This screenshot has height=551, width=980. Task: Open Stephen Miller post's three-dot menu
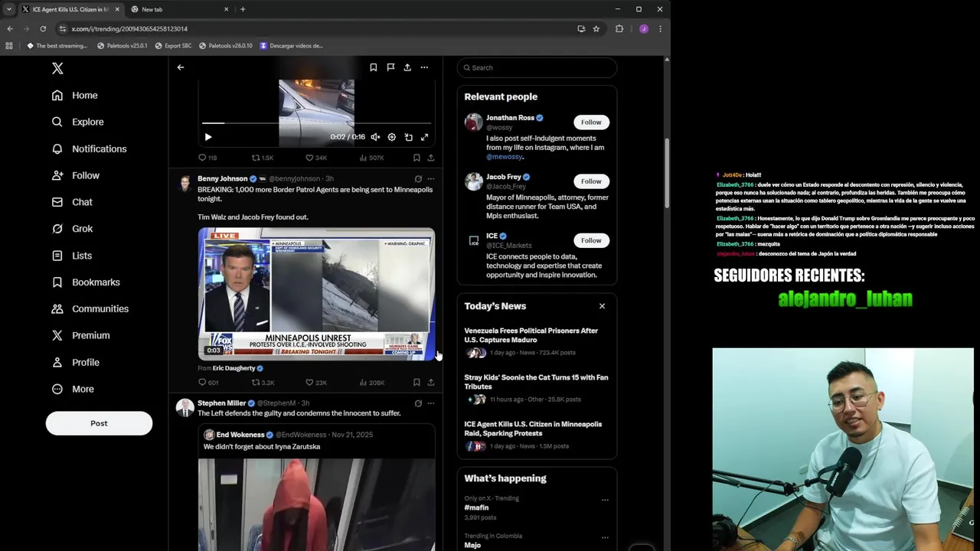pyautogui.click(x=431, y=403)
